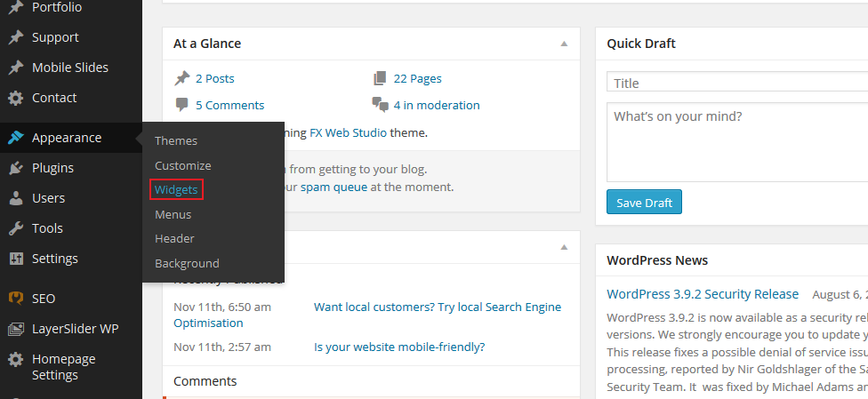The height and width of the screenshot is (399, 868).
Task: Open Widgets in Appearance submenu
Action: point(176,190)
